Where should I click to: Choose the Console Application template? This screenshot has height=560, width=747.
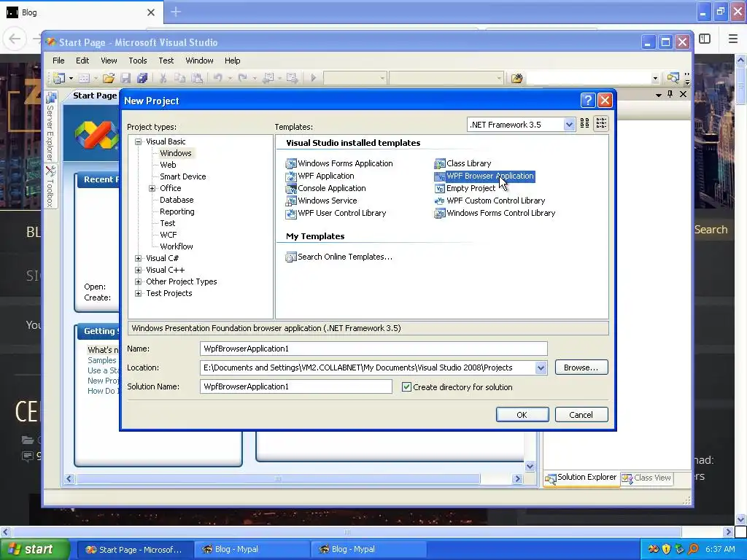point(325,188)
